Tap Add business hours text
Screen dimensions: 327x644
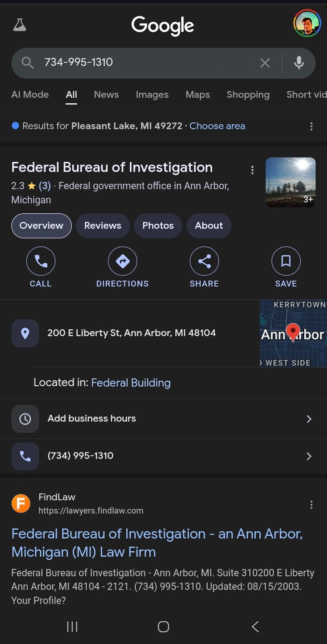point(92,418)
